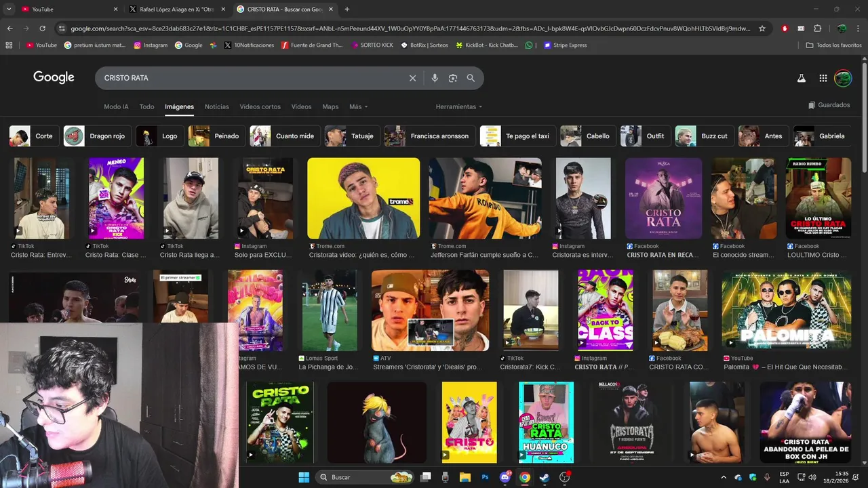
Task: Switch to the Videos cortos tab
Action: point(260,106)
